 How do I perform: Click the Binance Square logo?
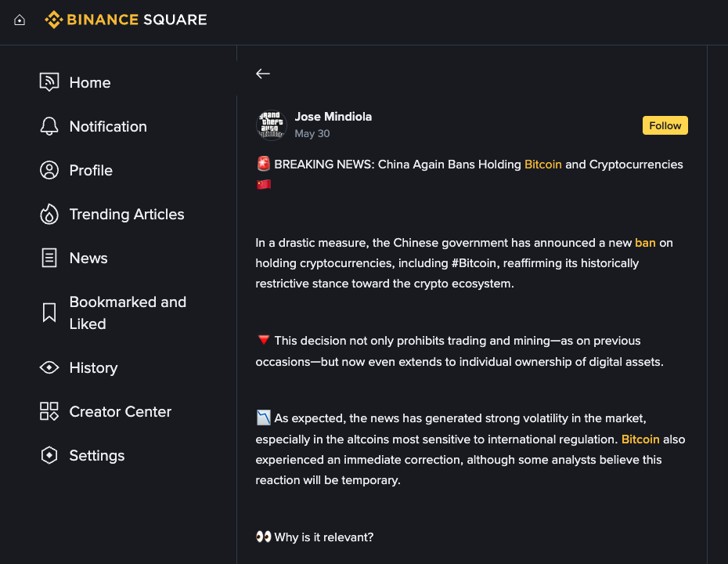[126, 20]
